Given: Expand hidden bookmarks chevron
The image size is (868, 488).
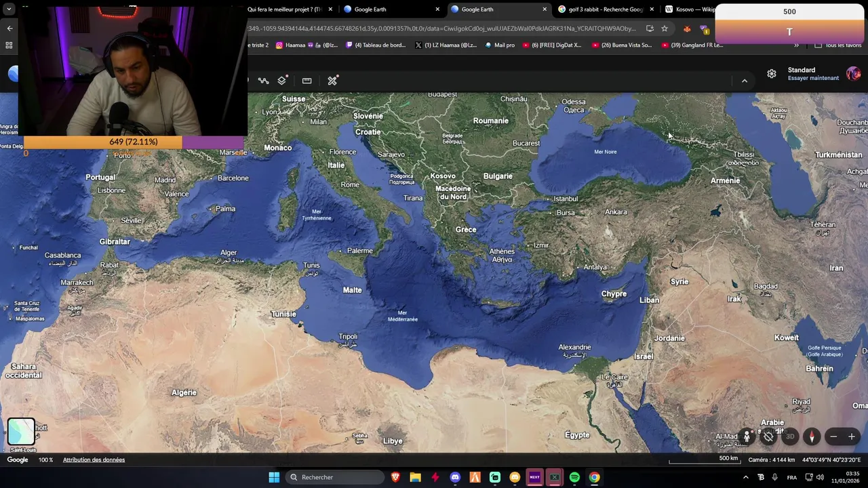Looking at the screenshot, I should coord(797,45).
